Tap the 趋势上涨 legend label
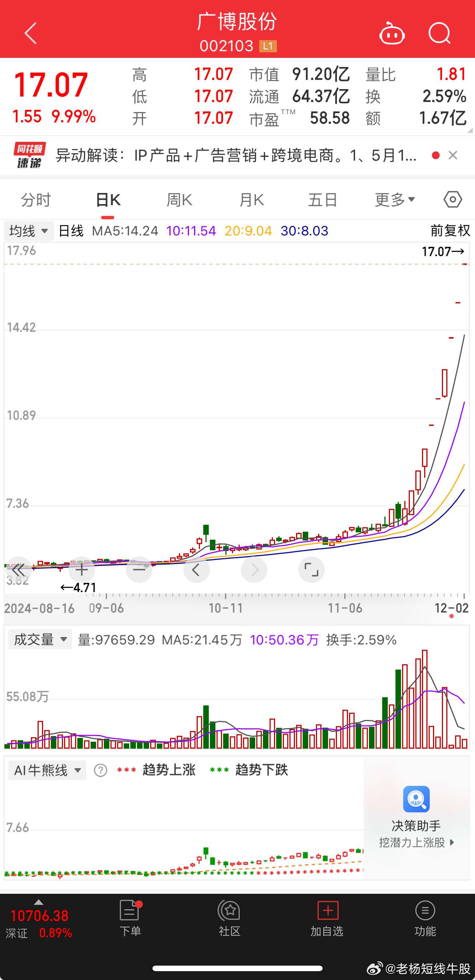 point(169,770)
